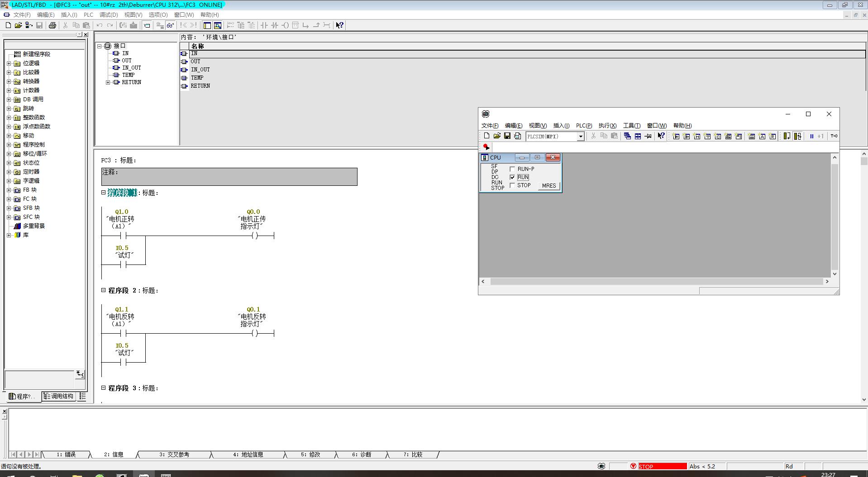
Task: Click the T=0 reset timers icon
Action: coord(834,136)
